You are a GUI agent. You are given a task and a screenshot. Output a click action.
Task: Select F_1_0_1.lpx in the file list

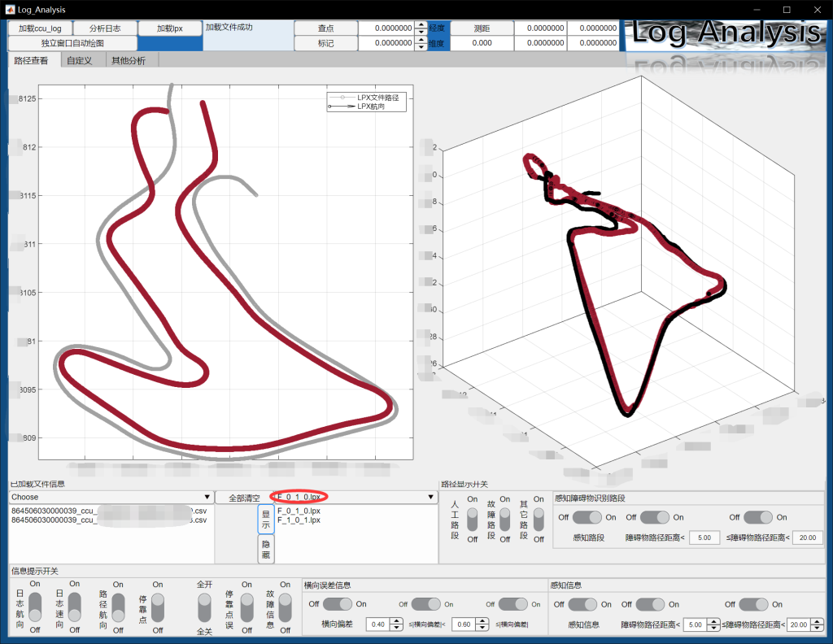tap(299, 520)
